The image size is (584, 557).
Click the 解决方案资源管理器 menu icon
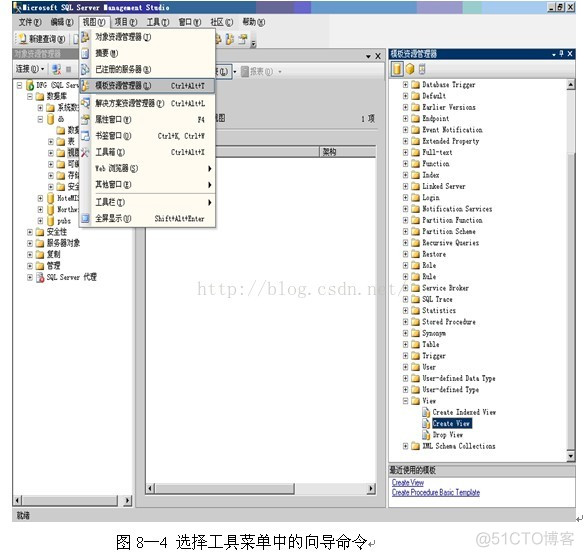click(85, 103)
